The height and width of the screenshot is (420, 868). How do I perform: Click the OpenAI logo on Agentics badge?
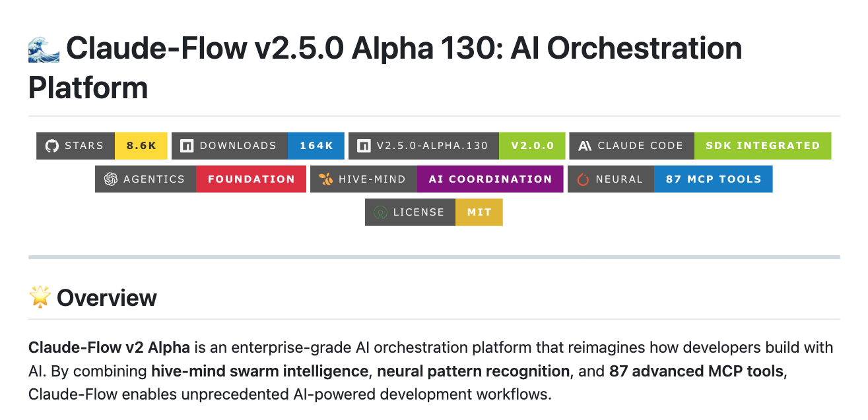(110, 179)
